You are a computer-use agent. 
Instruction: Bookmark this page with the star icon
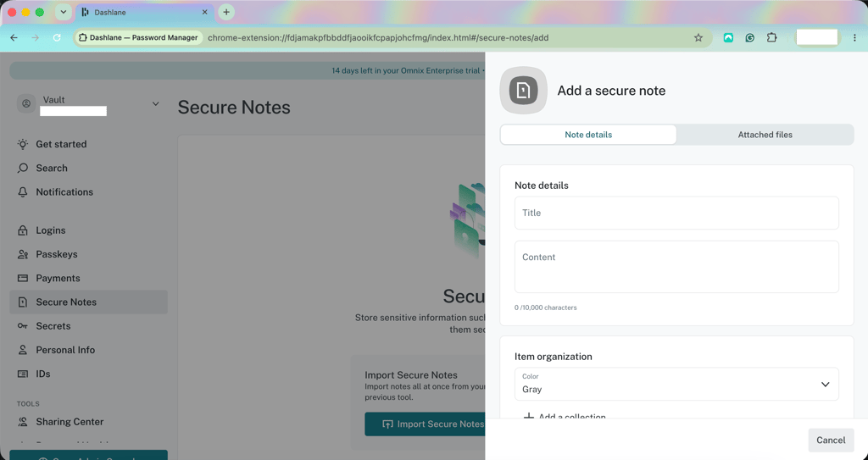pyautogui.click(x=698, y=37)
